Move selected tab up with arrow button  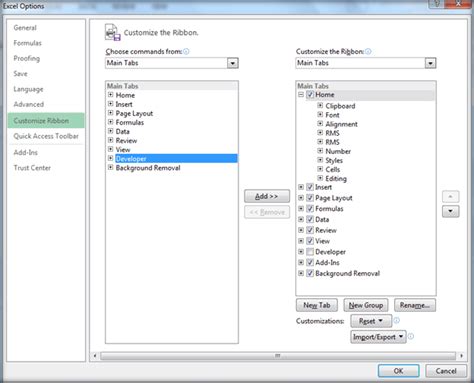451,197
